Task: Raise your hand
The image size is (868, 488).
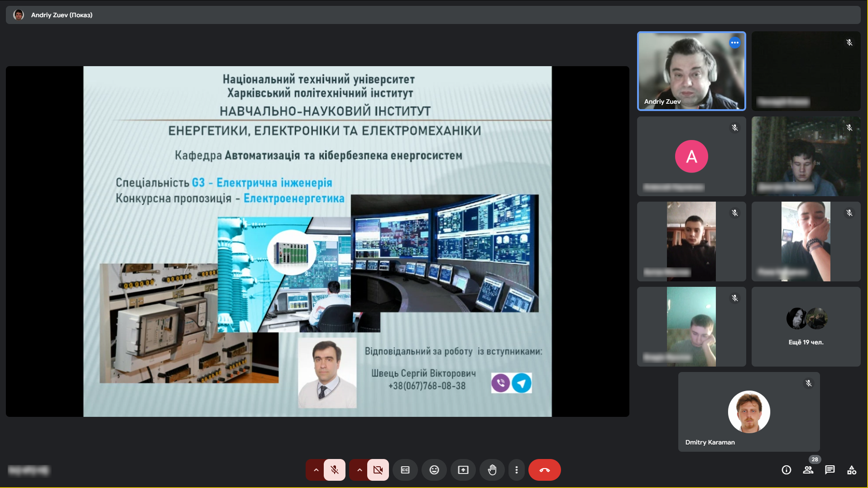Action: point(492,470)
